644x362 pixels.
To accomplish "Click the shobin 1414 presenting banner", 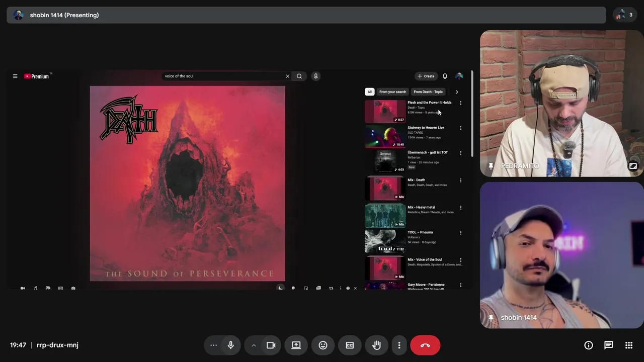I will click(x=306, y=15).
